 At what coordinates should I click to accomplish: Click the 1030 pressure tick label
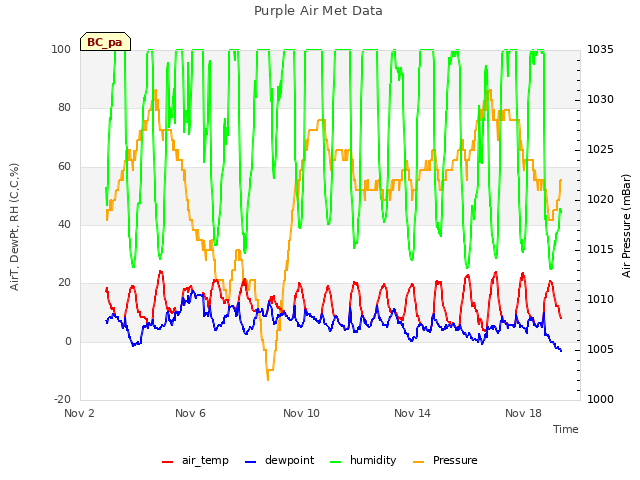pyautogui.click(x=600, y=99)
